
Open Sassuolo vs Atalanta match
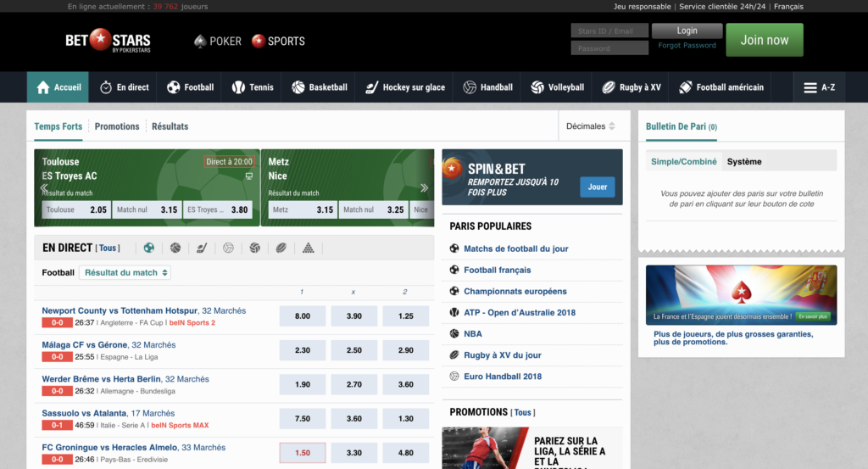(x=84, y=414)
